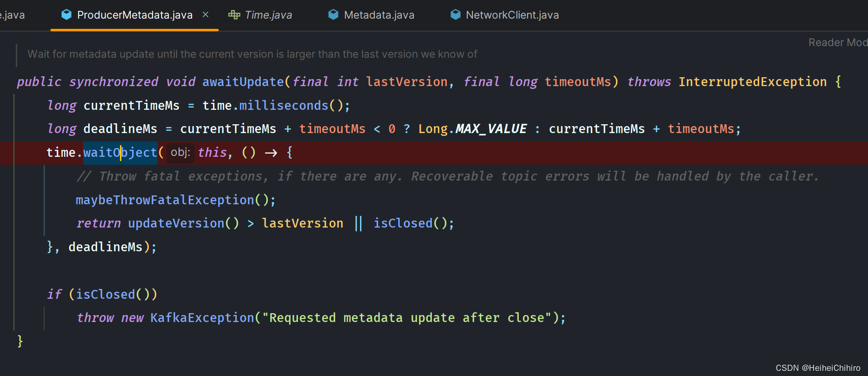
Task: Click the MAX_VALUE constant
Action: pyautogui.click(x=491, y=129)
